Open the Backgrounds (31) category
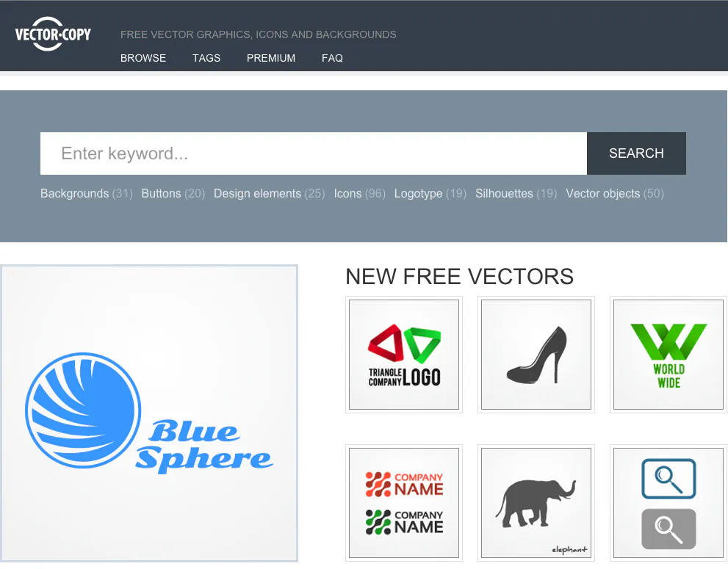The image size is (728, 569). [87, 194]
